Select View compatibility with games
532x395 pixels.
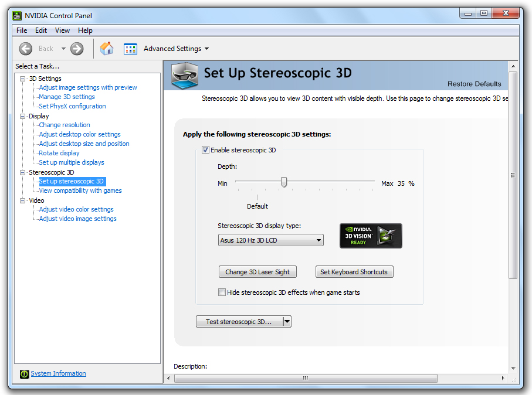80,191
